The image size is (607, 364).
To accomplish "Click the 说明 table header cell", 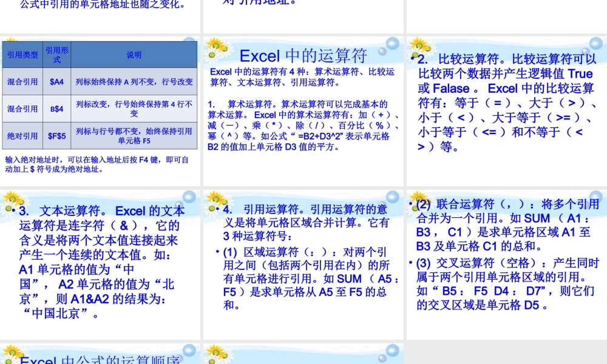I will point(134,55).
